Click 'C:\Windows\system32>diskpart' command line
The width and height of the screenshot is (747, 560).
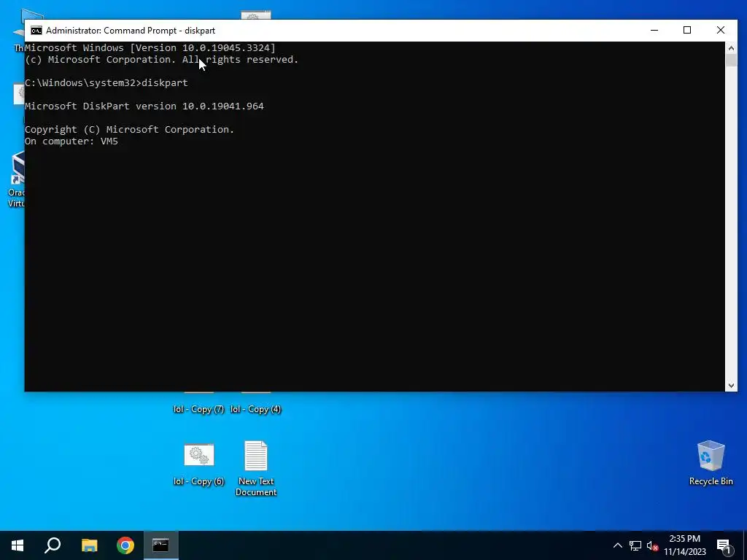(107, 83)
